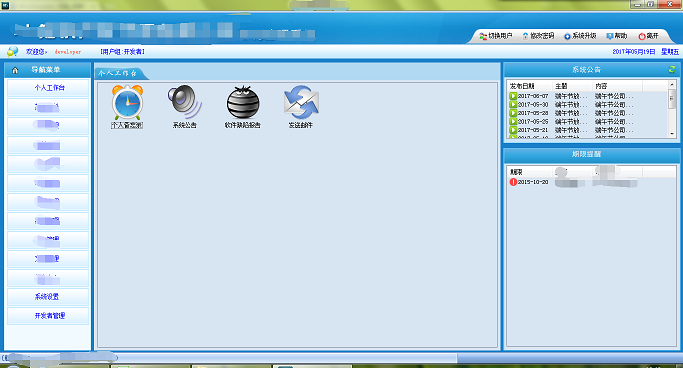Open 帮助 help from the top toolbar
This screenshot has height=368, width=683.
(617, 36)
